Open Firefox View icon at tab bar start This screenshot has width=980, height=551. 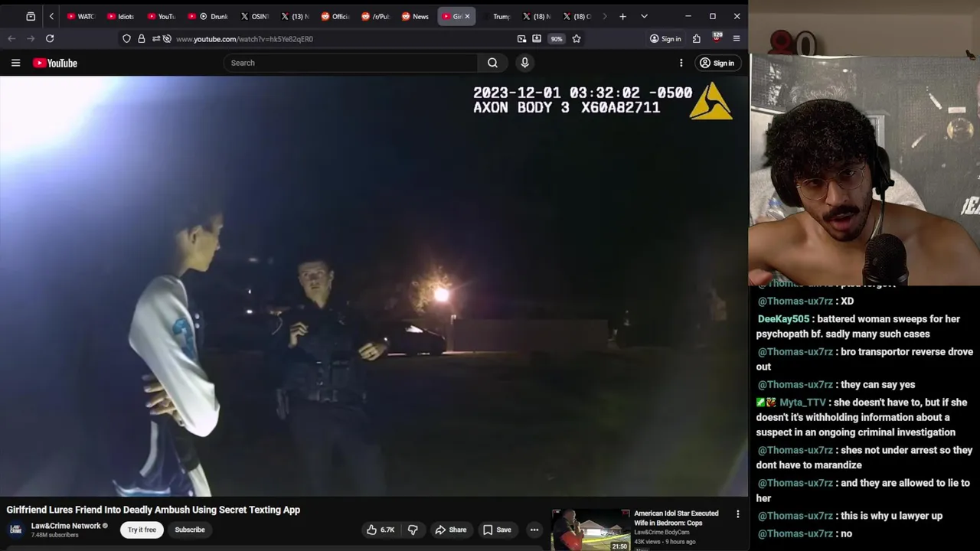31,16
